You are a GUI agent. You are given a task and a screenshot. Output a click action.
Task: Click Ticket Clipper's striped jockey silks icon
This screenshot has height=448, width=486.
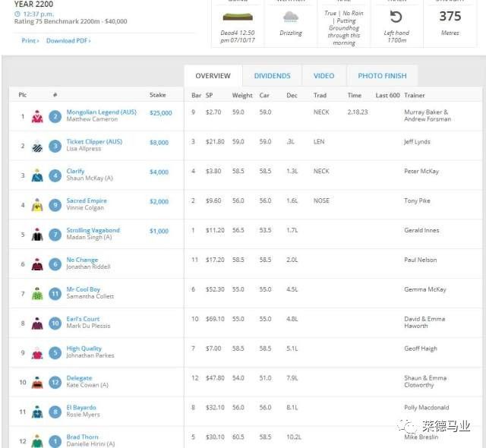(x=36, y=146)
